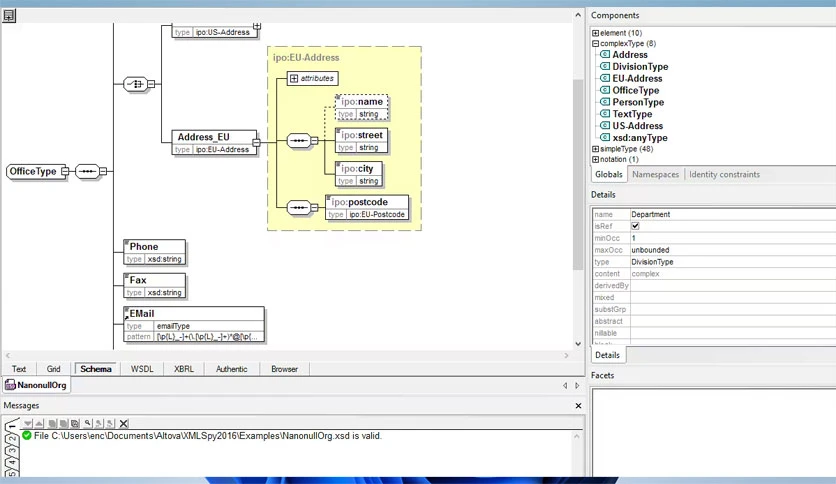Click the show globals icon above the diagram
The height and width of the screenshot is (484, 836).
[9, 15]
